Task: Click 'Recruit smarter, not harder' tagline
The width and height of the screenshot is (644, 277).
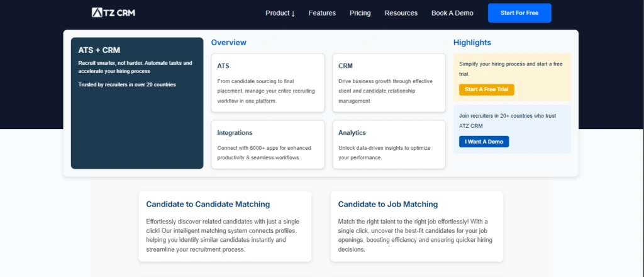Action: click(x=135, y=67)
